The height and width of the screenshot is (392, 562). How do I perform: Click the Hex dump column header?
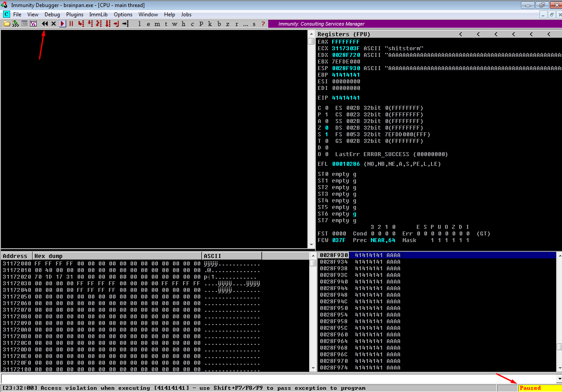(117, 256)
